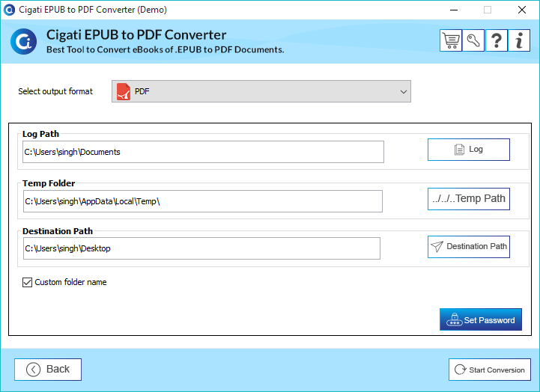Click the 'Custom folder name' label text
The width and height of the screenshot is (540, 392).
pyautogui.click(x=70, y=282)
